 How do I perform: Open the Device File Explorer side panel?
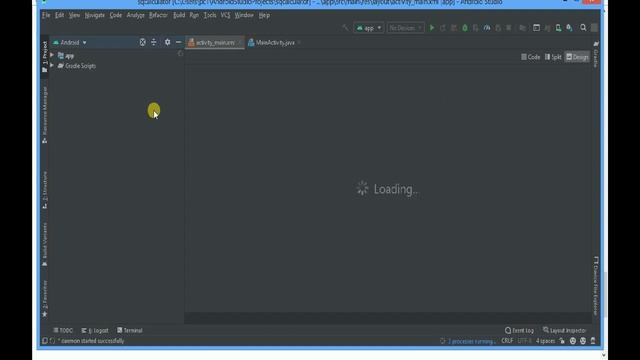click(x=596, y=286)
